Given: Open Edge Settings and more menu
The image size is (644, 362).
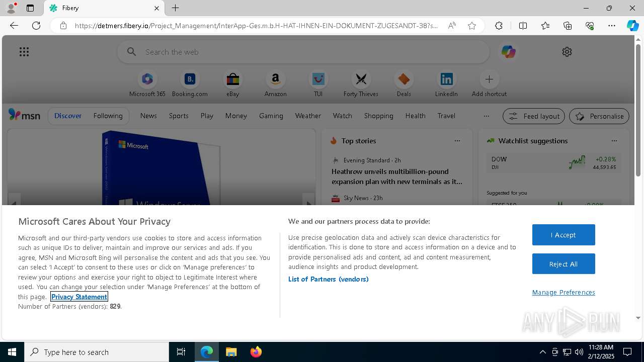Looking at the screenshot, I should [x=612, y=26].
